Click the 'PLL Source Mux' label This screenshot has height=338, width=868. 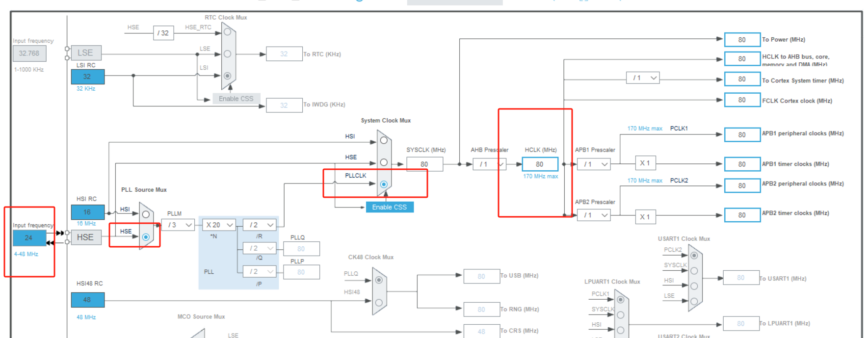click(144, 190)
